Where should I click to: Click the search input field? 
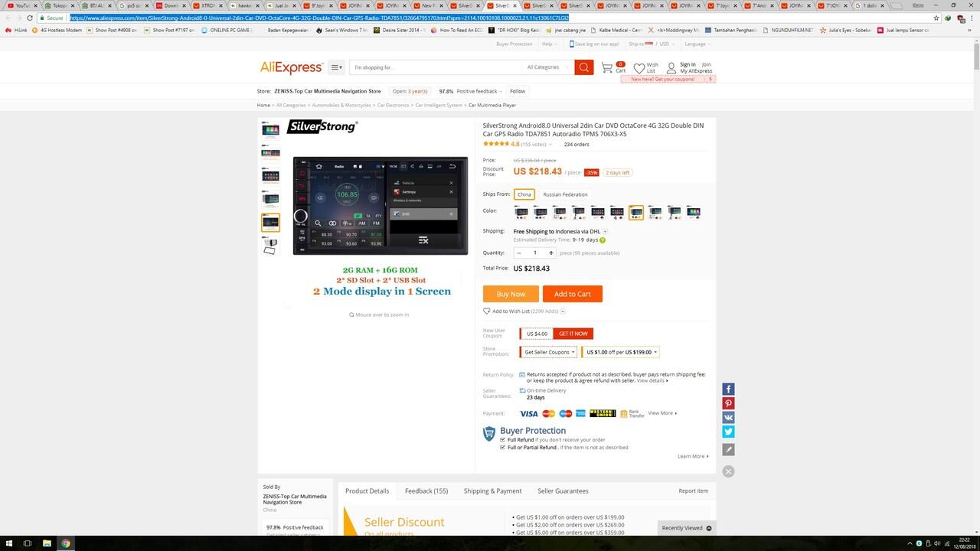click(x=435, y=67)
